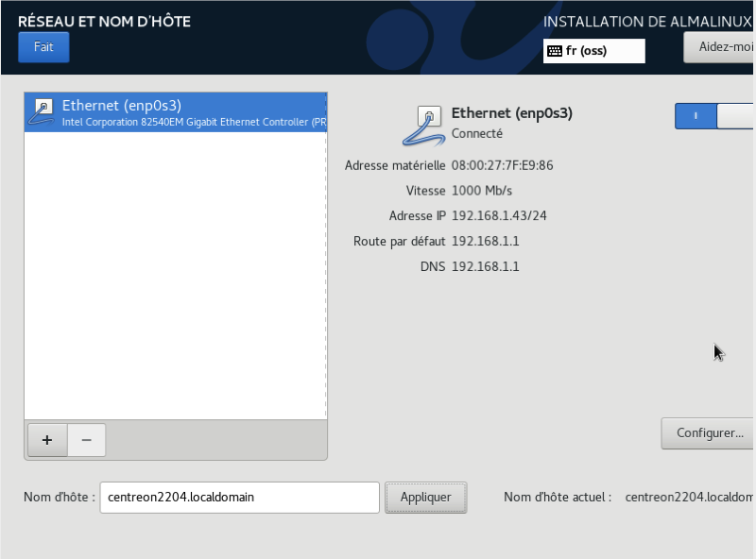
Task: Click the IP address 192.168.1.43/24 value
Action: click(499, 215)
